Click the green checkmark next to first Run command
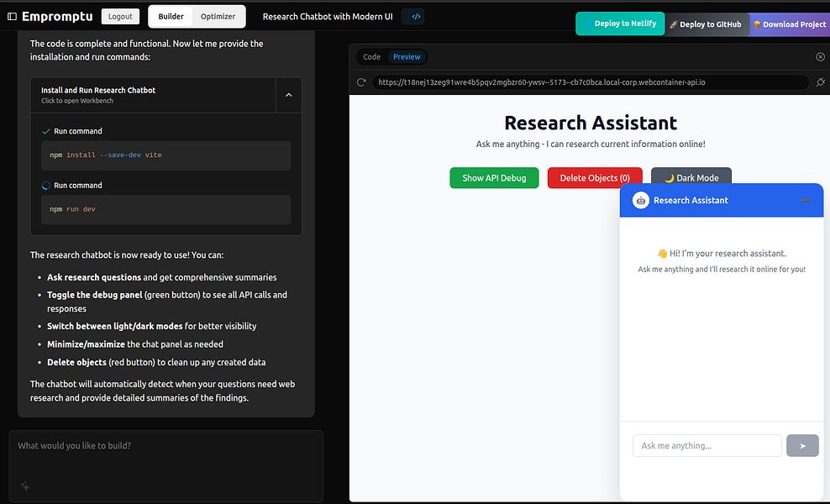Viewport: 830px width, 504px height. pos(46,131)
